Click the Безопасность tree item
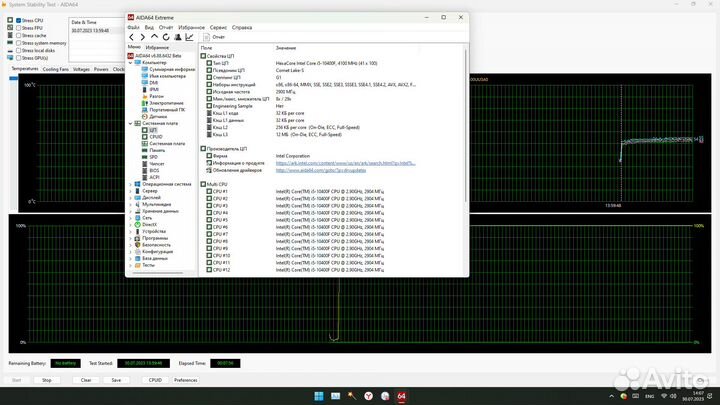 tap(151, 245)
